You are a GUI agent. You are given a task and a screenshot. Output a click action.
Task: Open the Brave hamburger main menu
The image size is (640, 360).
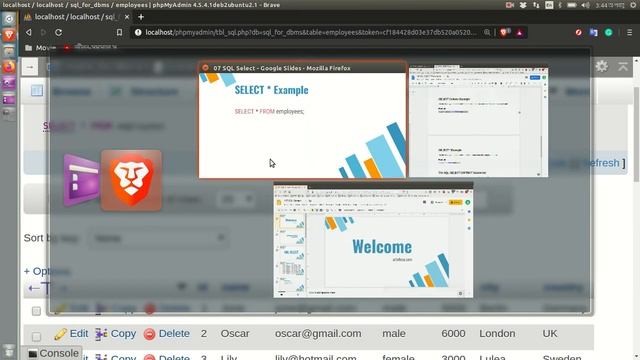[x=629, y=33]
